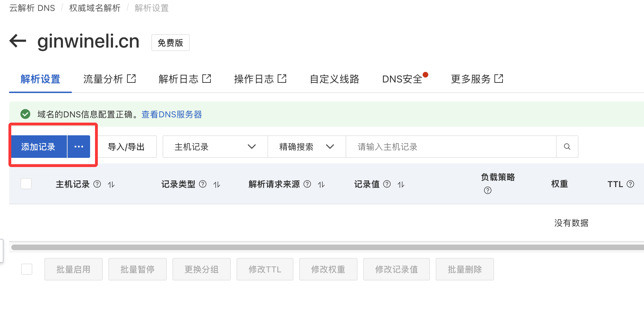Click the search magnifier icon
This screenshot has width=644, height=327.
click(567, 147)
